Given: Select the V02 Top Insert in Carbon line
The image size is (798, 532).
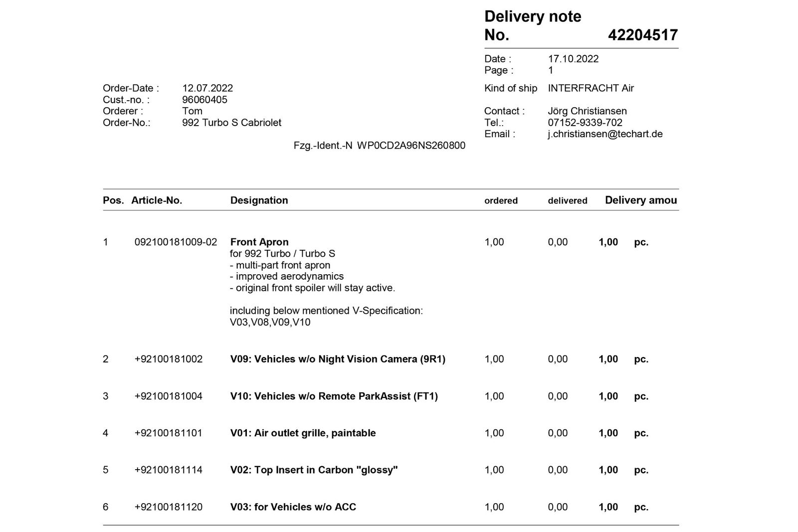Looking at the screenshot, I should pos(314,470).
